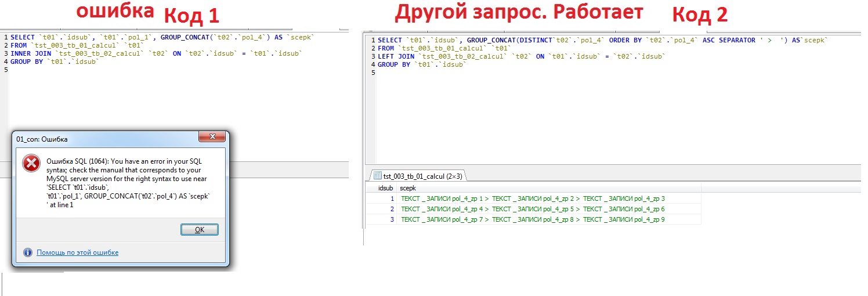Image resolution: width=868 pixels, height=296 pixels.
Task: Click the blue info icon beside help link
Action: pos(27,252)
